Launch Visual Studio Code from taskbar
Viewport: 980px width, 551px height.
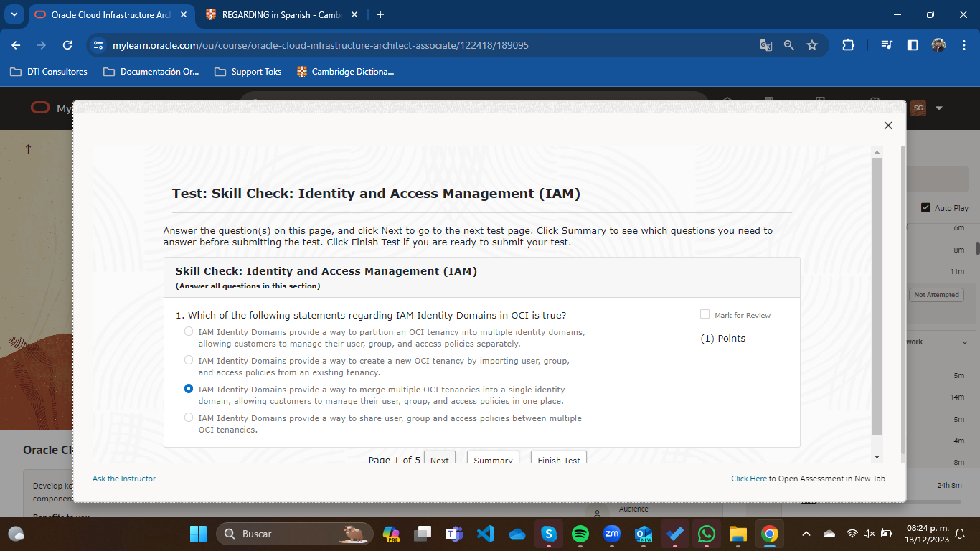[x=486, y=534]
